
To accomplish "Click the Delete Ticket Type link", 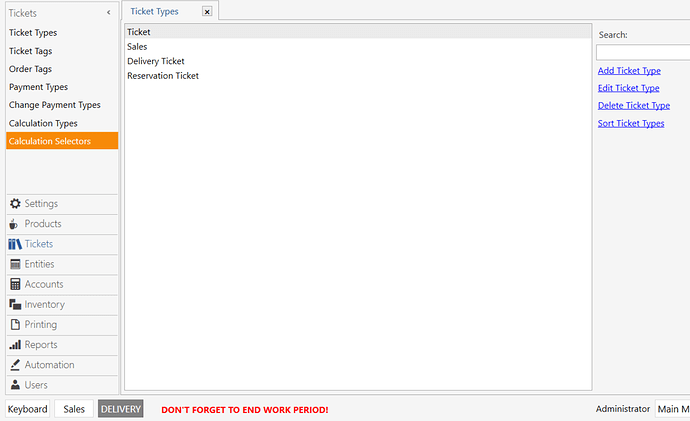I will pyautogui.click(x=634, y=106).
